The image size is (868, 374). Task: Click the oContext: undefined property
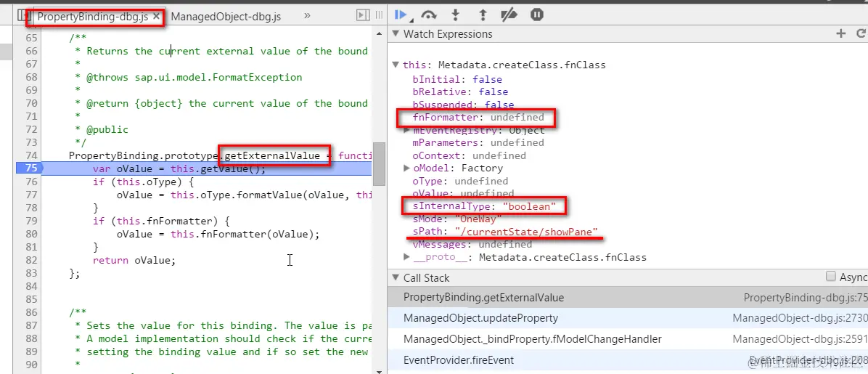coord(469,155)
